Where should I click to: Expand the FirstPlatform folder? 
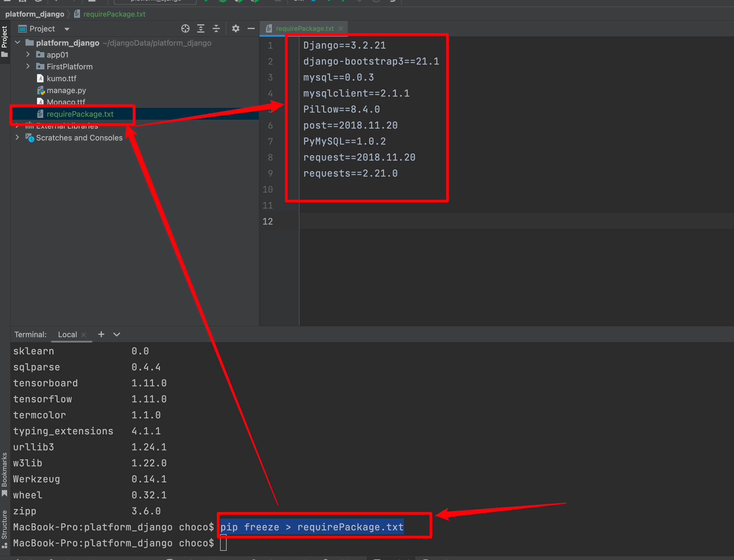click(x=28, y=66)
